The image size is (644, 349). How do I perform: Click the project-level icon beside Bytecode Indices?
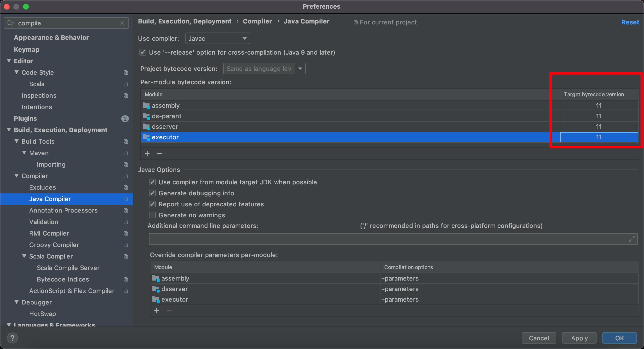click(126, 280)
